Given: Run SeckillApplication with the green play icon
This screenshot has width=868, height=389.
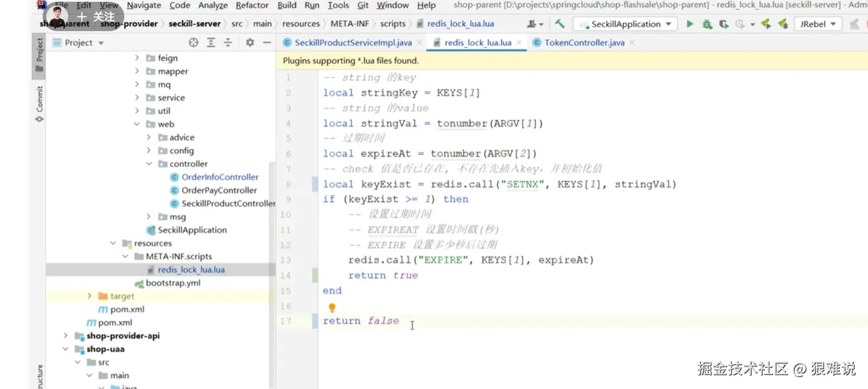Looking at the screenshot, I should click(x=690, y=24).
